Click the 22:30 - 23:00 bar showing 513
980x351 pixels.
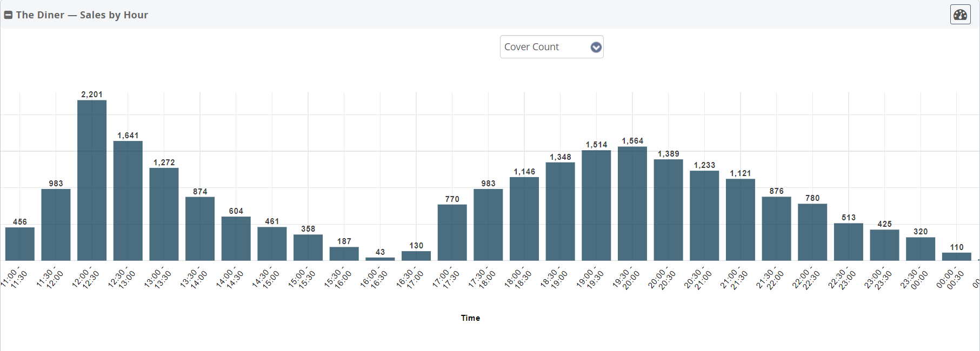pyautogui.click(x=849, y=242)
